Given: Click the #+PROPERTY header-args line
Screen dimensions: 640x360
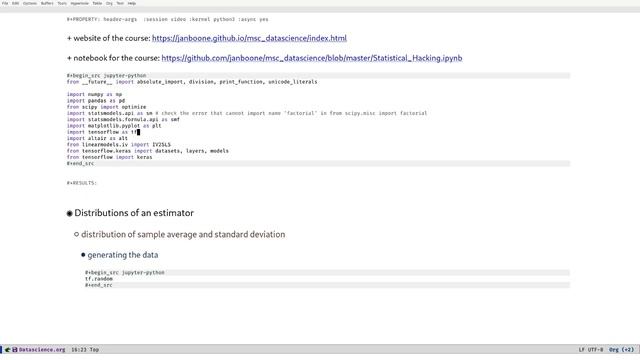Looking at the screenshot, I should coord(168,19).
